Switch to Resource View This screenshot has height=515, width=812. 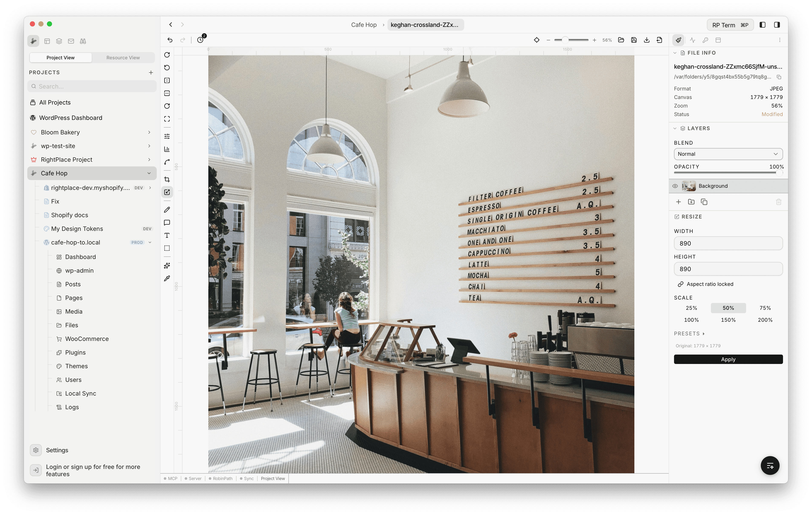pos(123,57)
